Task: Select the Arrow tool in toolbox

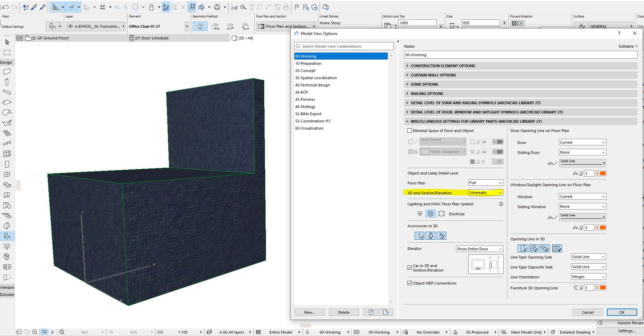Action: coord(7,42)
